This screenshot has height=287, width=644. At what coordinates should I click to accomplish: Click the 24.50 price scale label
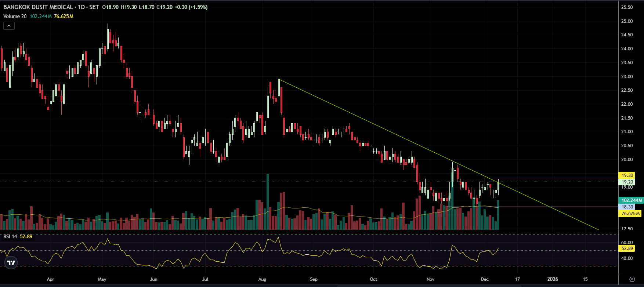click(627, 35)
